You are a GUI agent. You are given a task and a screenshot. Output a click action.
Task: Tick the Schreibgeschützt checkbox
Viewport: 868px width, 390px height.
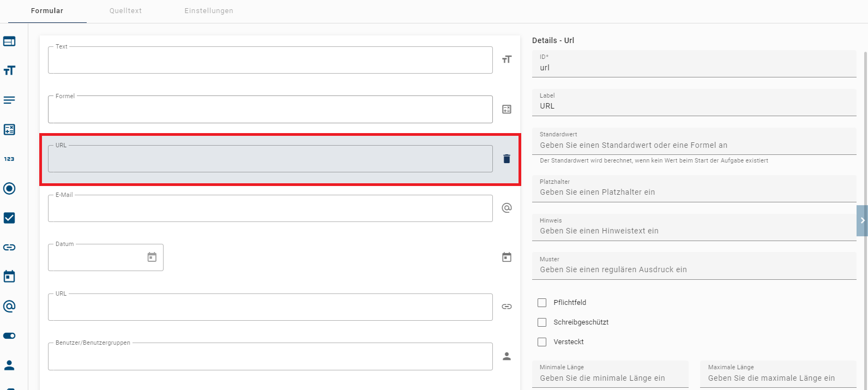(542, 322)
